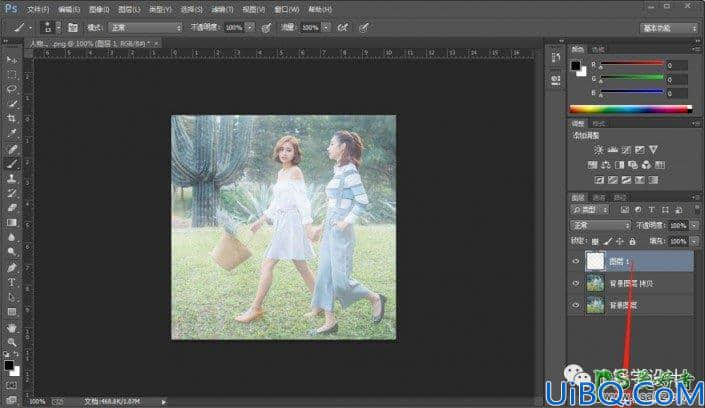The height and width of the screenshot is (408, 705).
Task: Open the brush preset picker dropdown
Action: (58, 28)
